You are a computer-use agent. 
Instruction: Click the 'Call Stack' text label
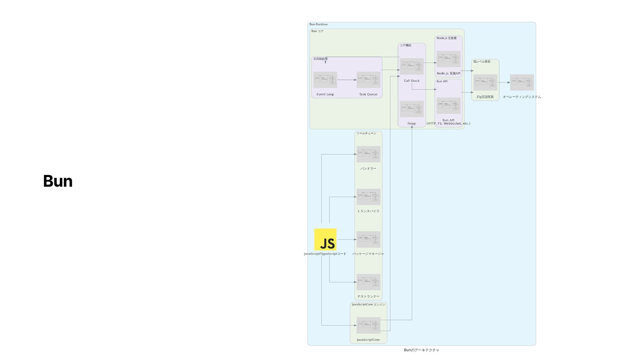click(412, 81)
